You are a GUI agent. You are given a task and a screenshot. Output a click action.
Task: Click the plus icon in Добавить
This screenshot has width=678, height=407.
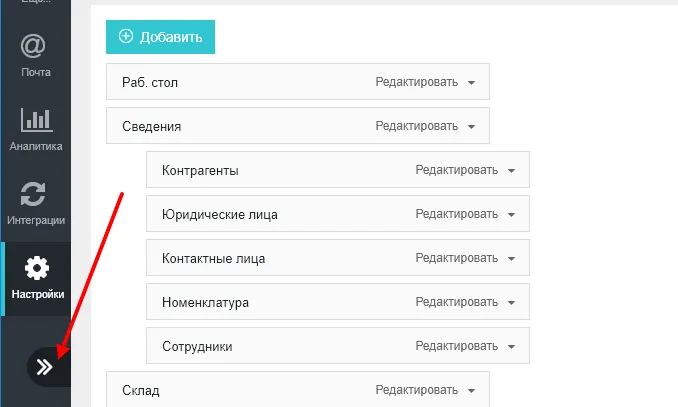pyautogui.click(x=126, y=37)
